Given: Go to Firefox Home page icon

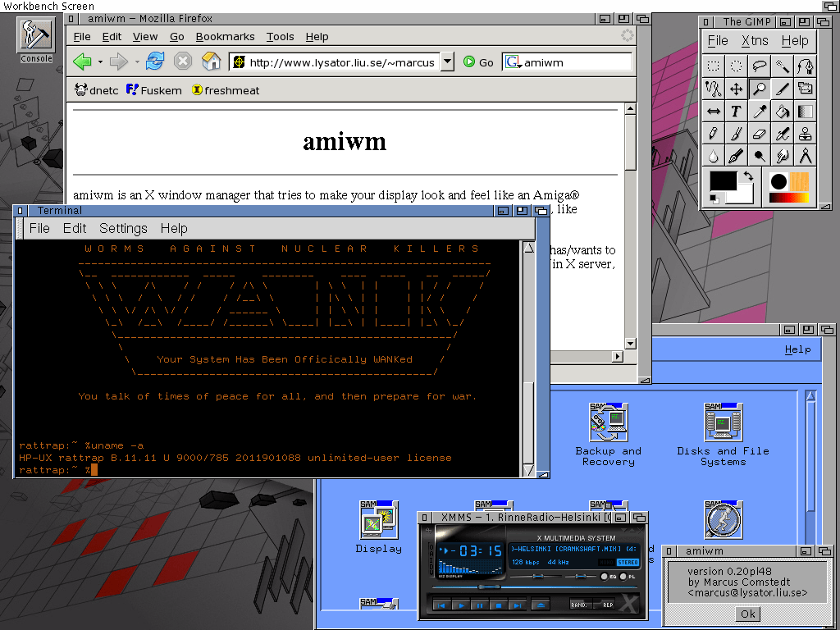Looking at the screenshot, I should [211, 62].
